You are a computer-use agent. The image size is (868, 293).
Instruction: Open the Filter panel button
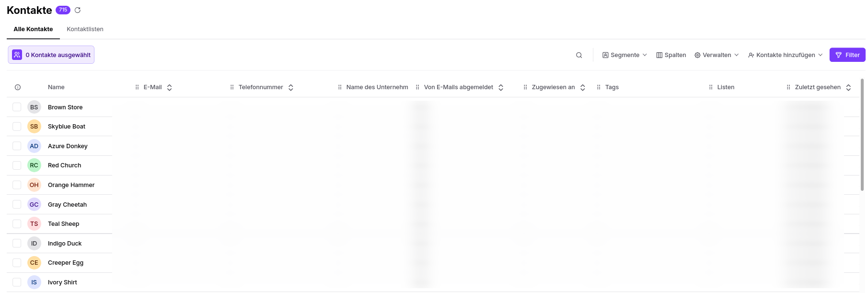click(x=847, y=55)
